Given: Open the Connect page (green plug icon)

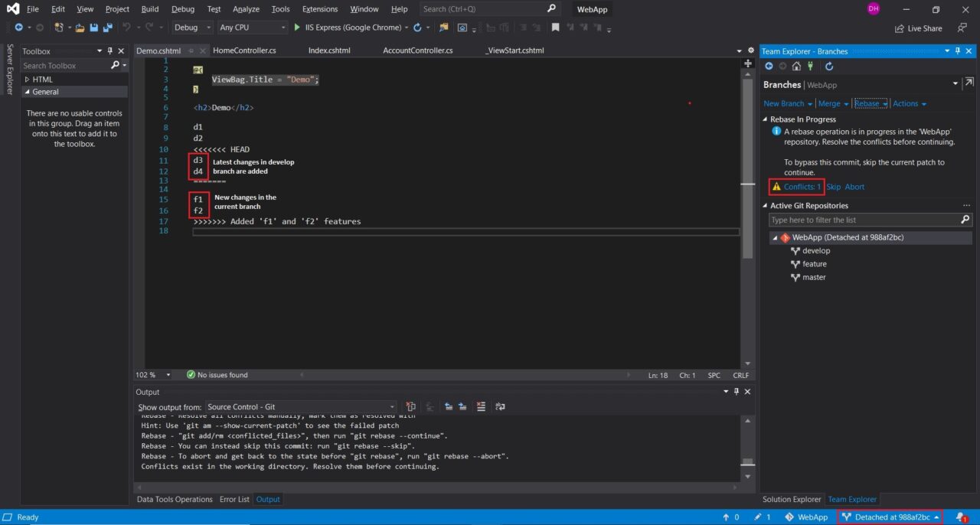Looking at the screenshot, I should click(811, 66).
